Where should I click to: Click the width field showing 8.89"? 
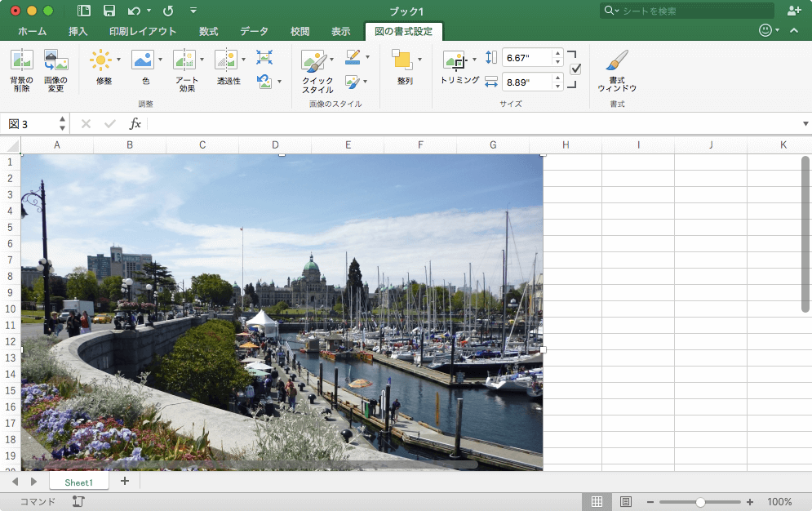coord(526,82)
